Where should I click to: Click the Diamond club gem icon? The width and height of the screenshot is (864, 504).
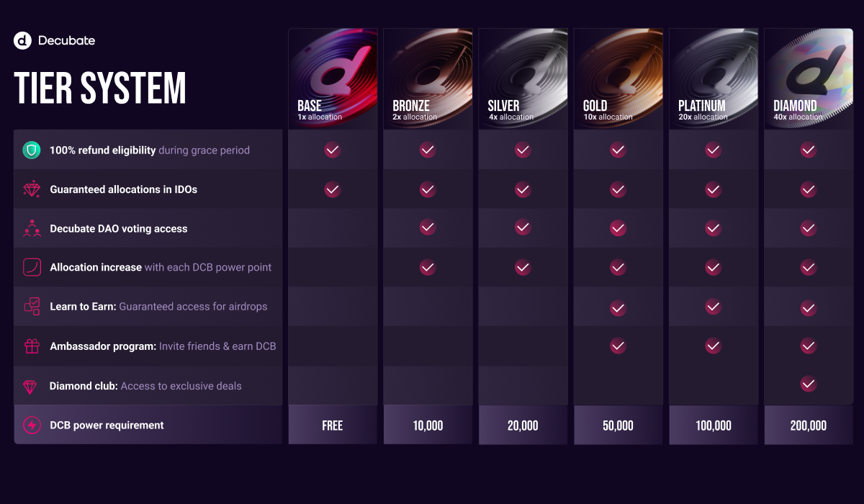pos(30,387)
